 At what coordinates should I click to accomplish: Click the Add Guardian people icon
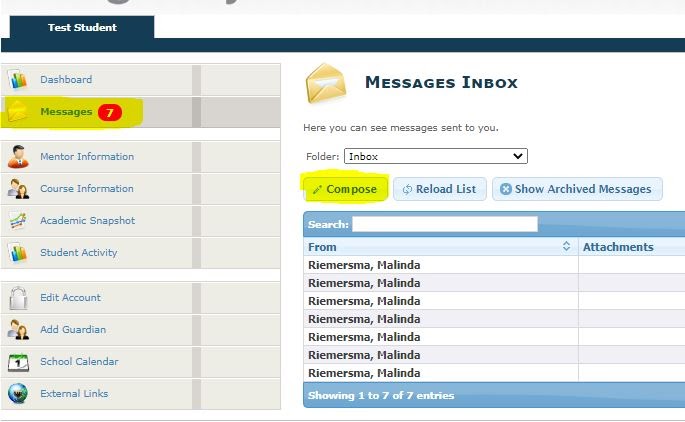pyautogui.click(x=18, y=330)
